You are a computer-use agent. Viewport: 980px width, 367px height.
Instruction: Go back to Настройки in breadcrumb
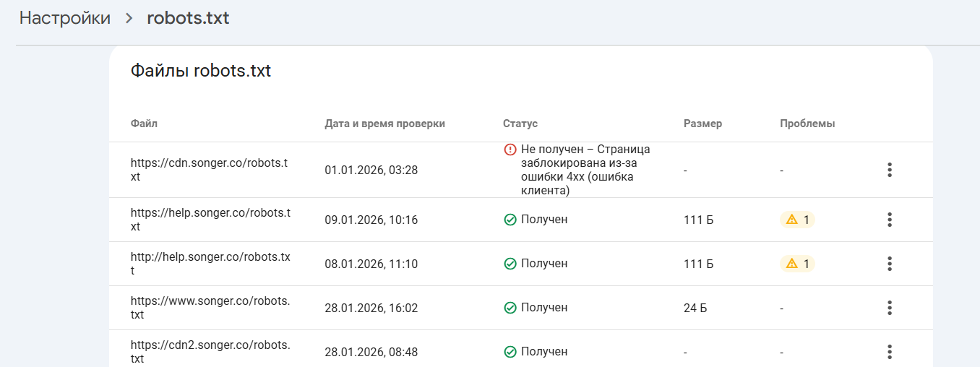(65, 18)
